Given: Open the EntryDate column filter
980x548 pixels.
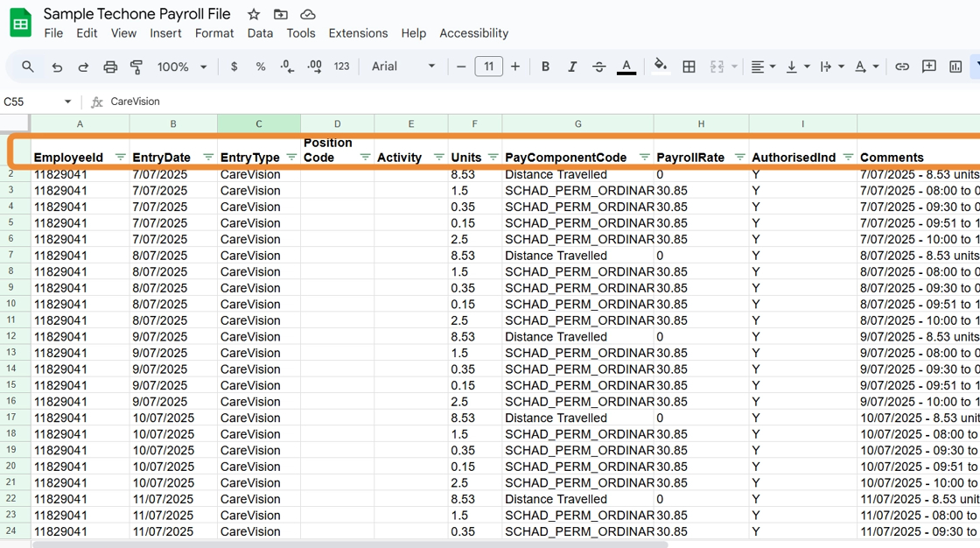Looking at the screenshot, I should (x=208, y=157).
